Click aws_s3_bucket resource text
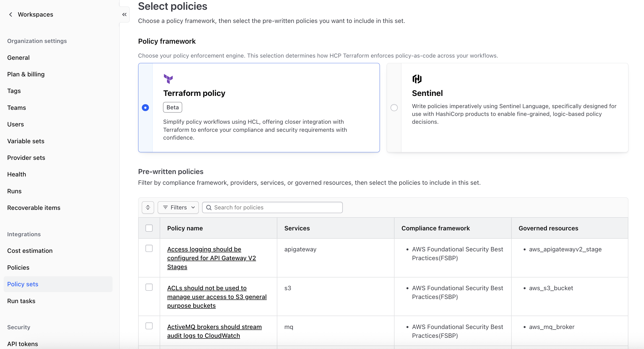 click(x=551, y=288)
